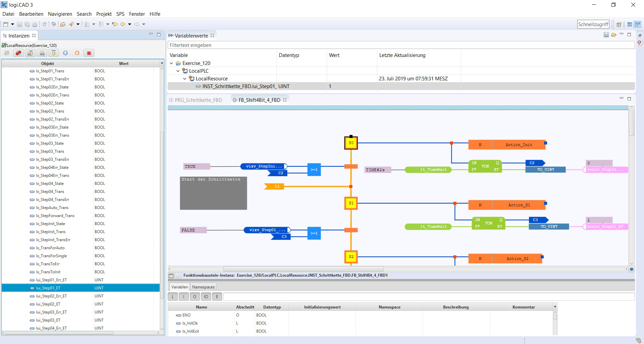Collapse the Exercise_120 tree node
The width and height of the screenshot is (644, 344).
tap(171, 63)
